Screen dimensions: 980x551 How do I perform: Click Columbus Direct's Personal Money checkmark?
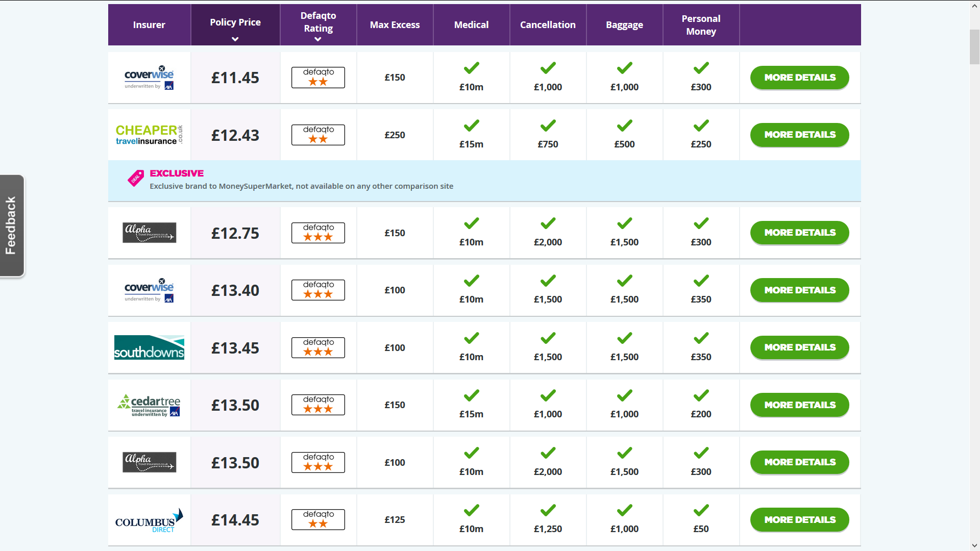pos(701,510)
